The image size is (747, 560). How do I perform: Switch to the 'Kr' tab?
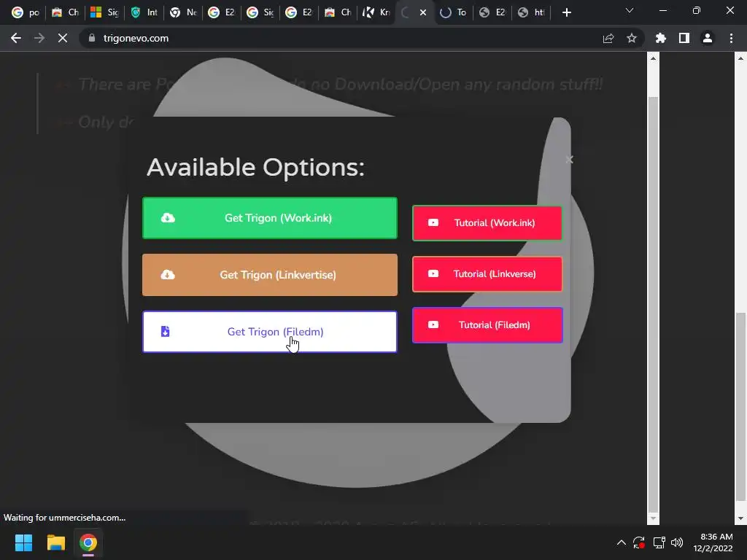point(376,12)
